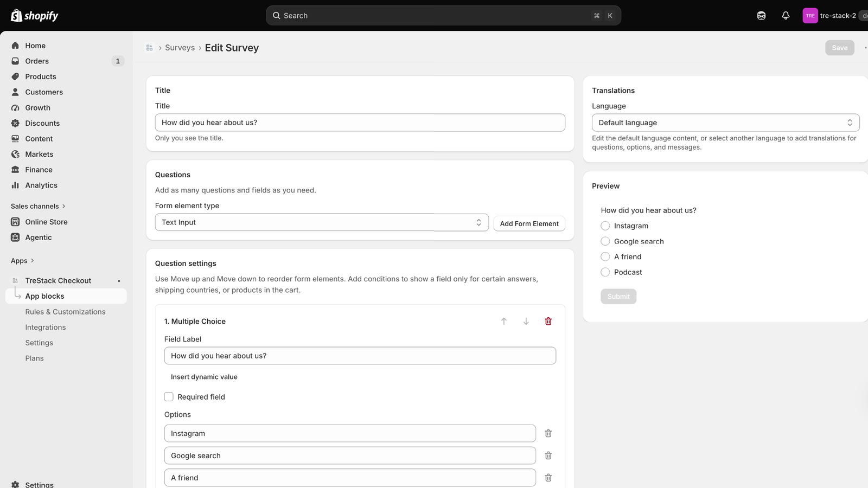Delete the Multiple Choice question with red trash
Screen dimensions: 868x488
tap(548, 322)
